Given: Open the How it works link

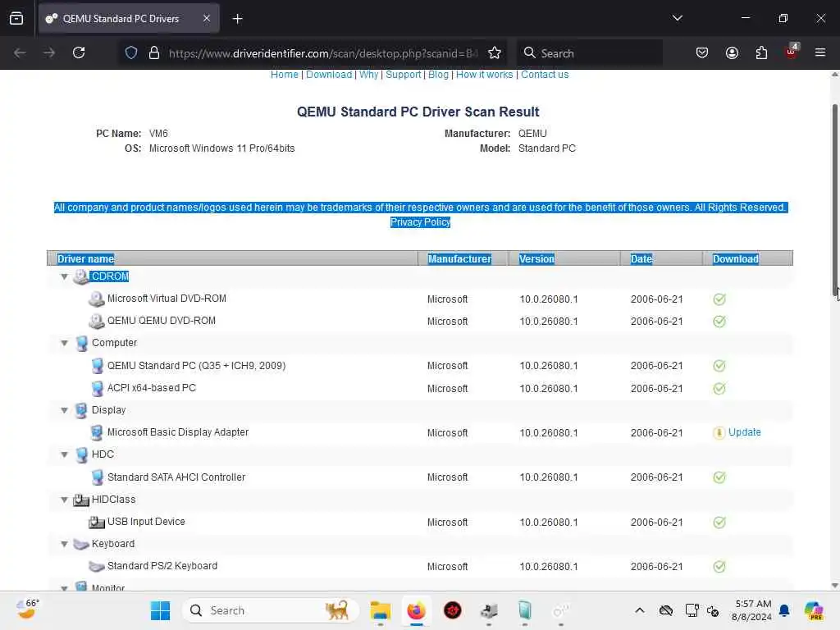Looking at the screenshot, I should click(484, 75).
